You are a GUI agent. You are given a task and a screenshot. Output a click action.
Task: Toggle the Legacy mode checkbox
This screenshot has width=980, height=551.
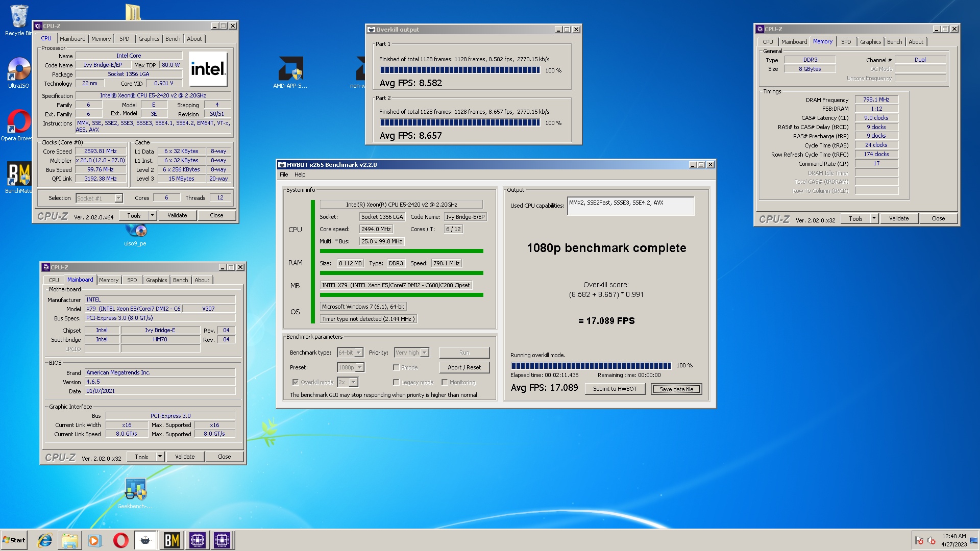(x=396, y=382)
